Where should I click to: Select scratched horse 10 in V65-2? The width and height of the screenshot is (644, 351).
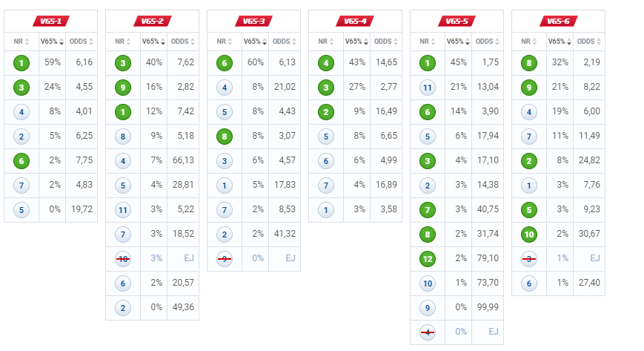(123, 259)
